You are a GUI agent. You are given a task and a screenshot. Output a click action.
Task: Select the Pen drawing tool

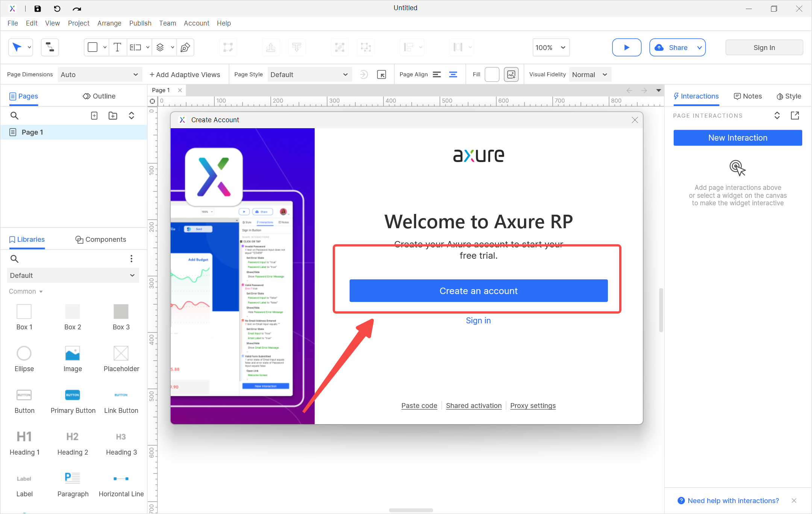coord(185,47)
